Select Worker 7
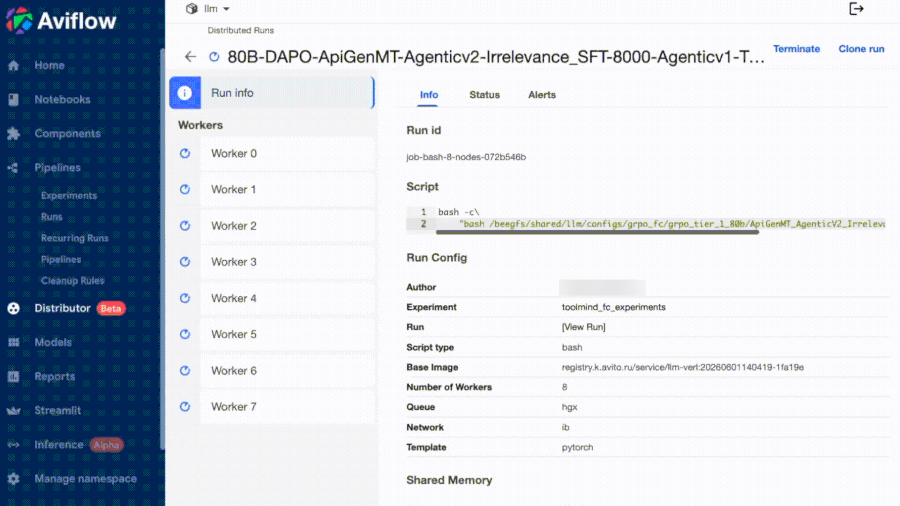 [288, 407]
